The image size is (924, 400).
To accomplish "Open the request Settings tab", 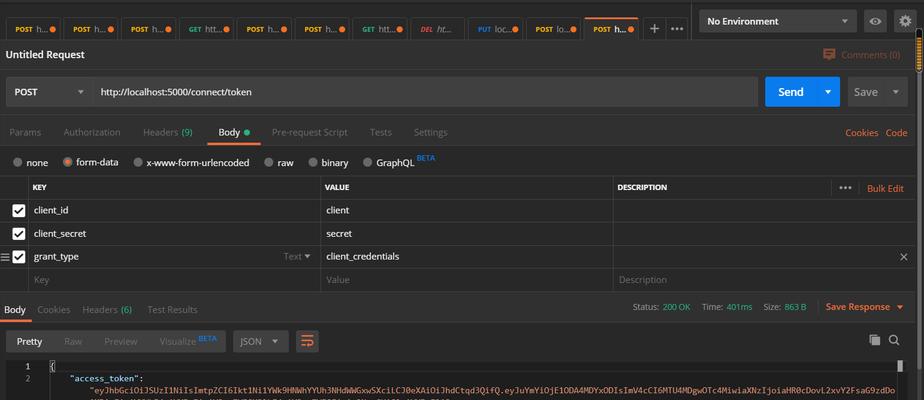I will click(430, 133).
